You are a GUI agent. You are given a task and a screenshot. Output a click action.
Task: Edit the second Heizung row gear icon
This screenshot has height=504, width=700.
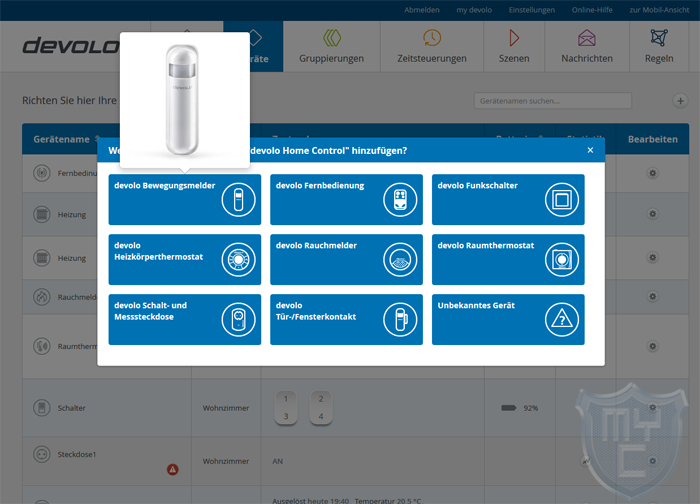[653, 257]
